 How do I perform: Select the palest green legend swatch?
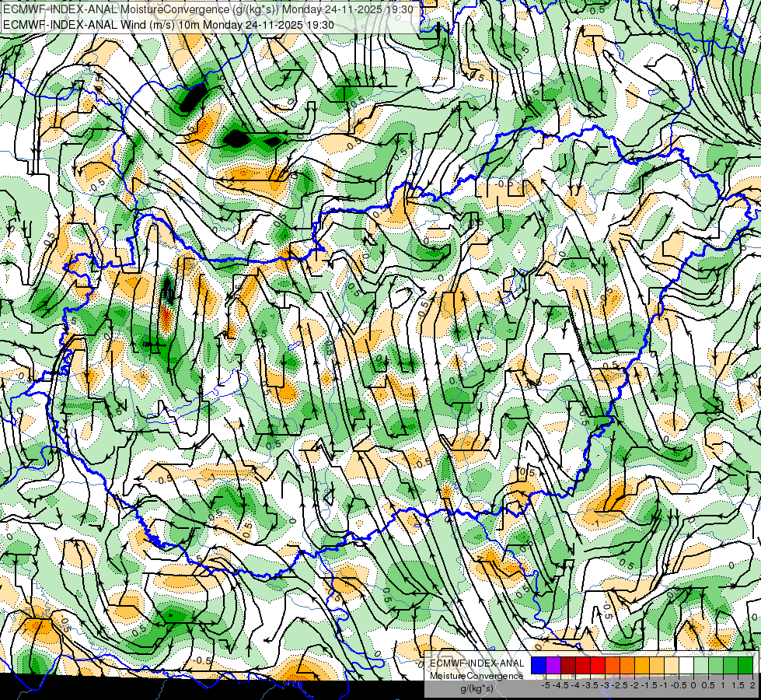(x=701, y=666)
